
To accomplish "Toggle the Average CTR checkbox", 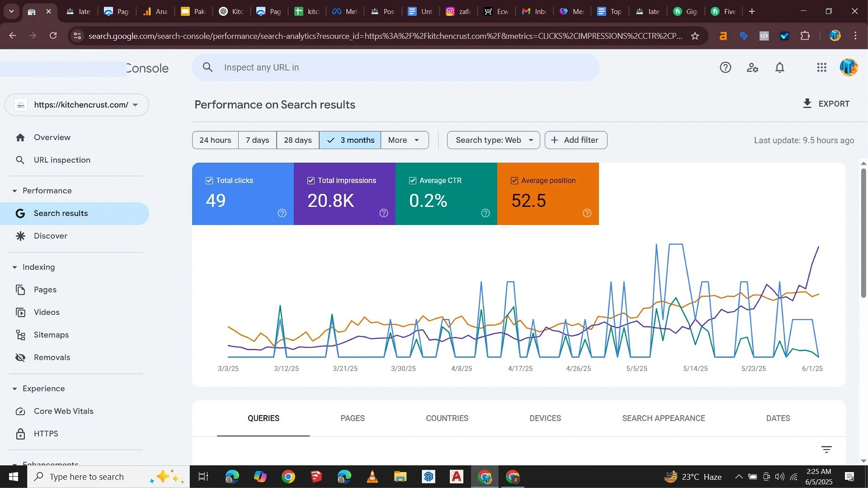I will [413, 180].
